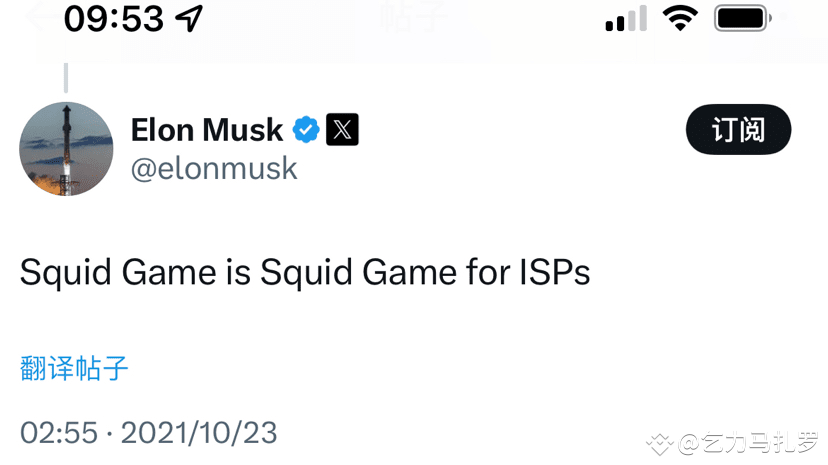Tap the X affiliation badge beside the name
Screen dimensions: 828x465
click(343, 130)
